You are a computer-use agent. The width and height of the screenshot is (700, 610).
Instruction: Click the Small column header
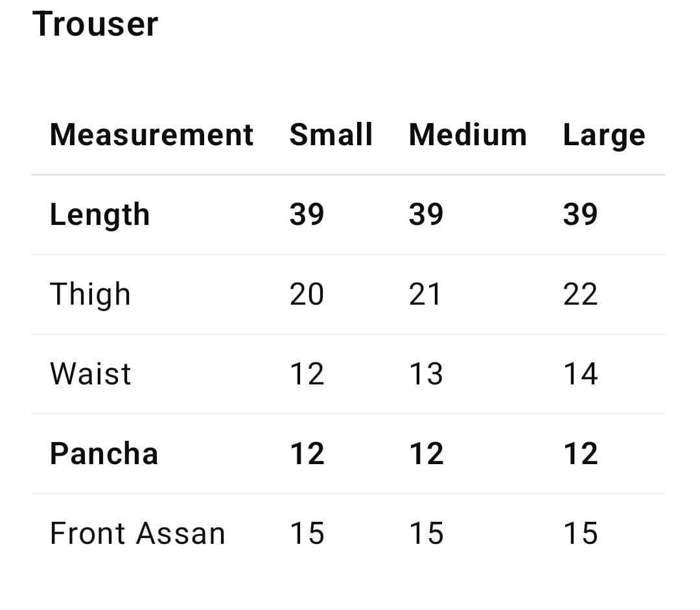click(331, 135)
